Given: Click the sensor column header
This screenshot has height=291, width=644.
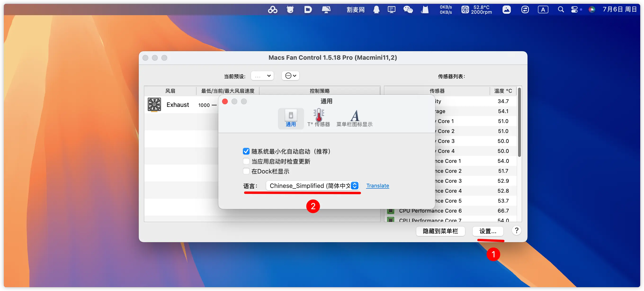Looking at the screenshot, I should (437, 91).
